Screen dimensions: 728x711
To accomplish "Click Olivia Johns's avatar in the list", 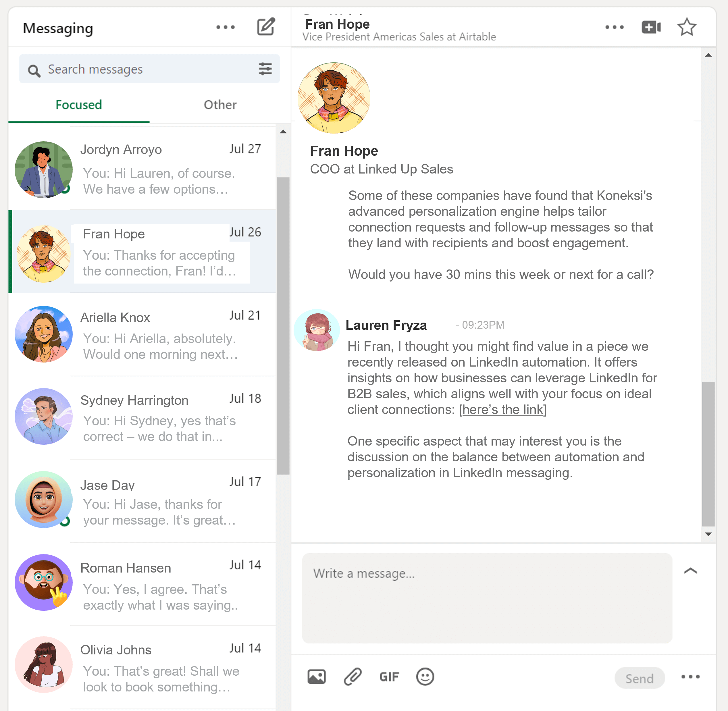I will 43,665.
